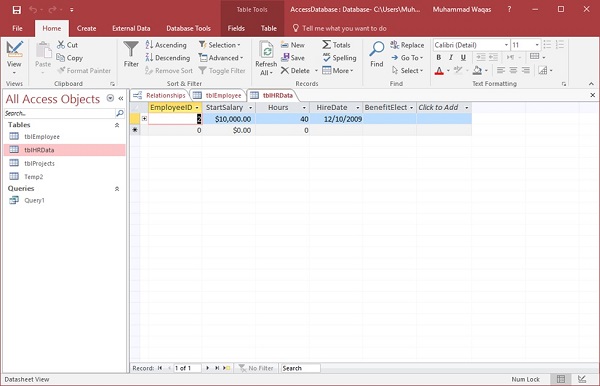Click the record Search box

(300, 368)
